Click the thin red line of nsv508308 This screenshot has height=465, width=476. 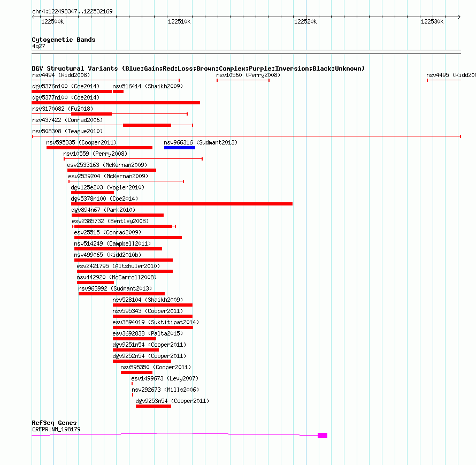pos(247,136)
